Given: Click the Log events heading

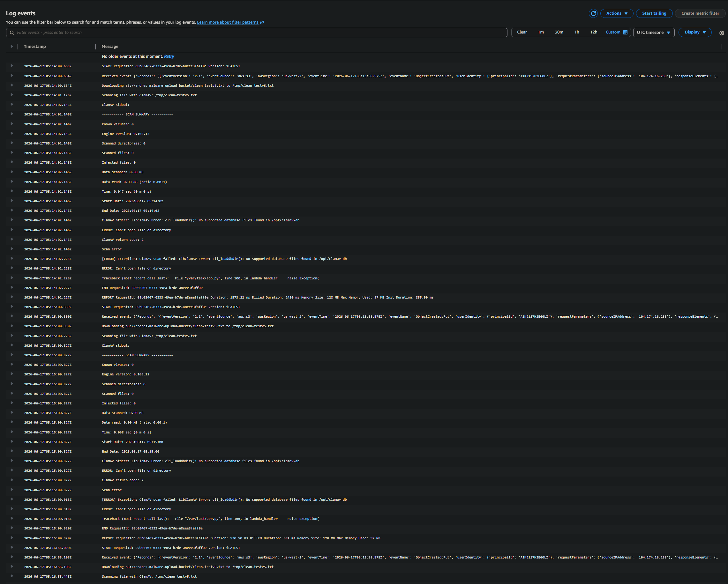Looking at the screenshot, I should pyautogui.click(x=21, y=13).
